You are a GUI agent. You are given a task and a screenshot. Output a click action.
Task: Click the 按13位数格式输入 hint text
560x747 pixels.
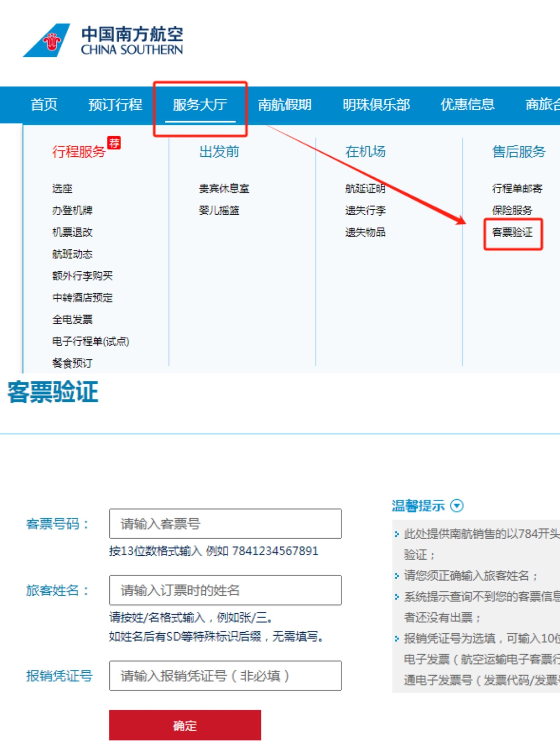click(213, 551)
